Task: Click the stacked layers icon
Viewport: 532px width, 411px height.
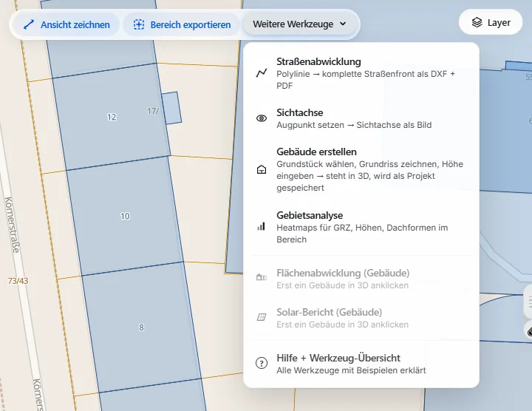Action: coord(477,22)
